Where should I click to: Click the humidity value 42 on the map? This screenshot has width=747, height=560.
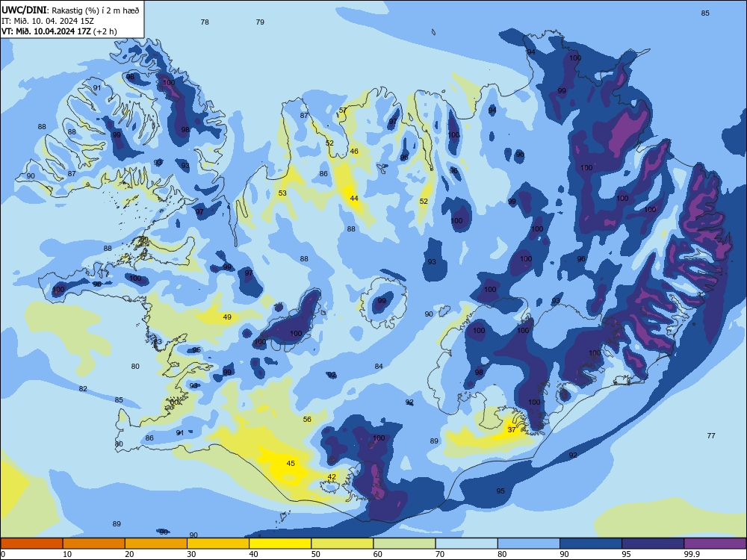tap(332, 476)
